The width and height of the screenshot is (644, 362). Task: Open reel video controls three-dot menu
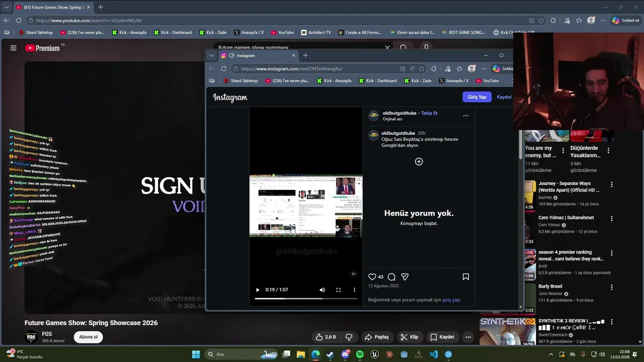(x=354, y=290)
